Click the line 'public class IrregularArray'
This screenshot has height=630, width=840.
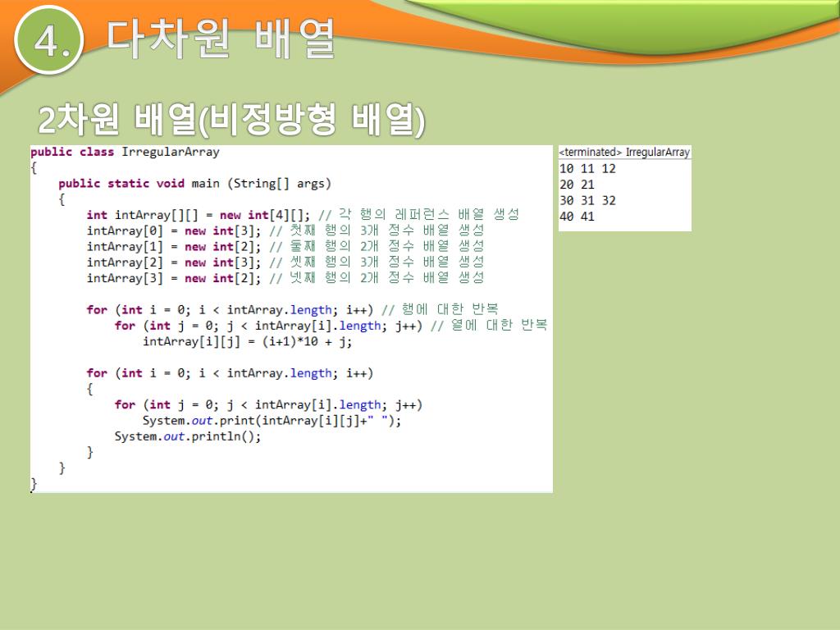(x=125, y=152)
